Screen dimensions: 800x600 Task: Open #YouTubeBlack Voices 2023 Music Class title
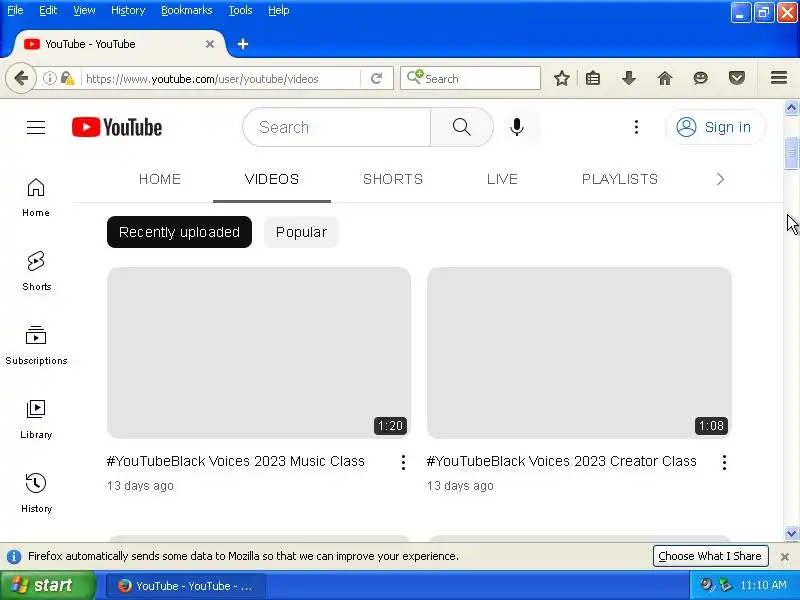click(236, 461)
